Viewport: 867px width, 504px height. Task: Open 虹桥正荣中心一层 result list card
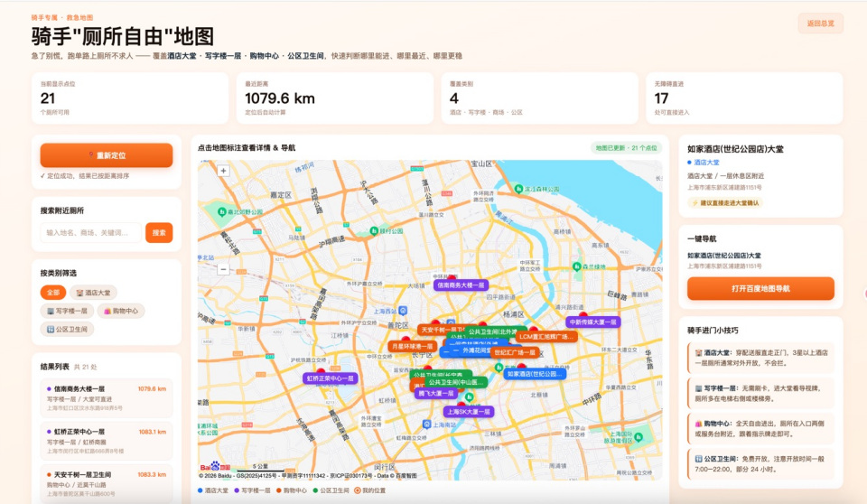click(x=107, y=442)
